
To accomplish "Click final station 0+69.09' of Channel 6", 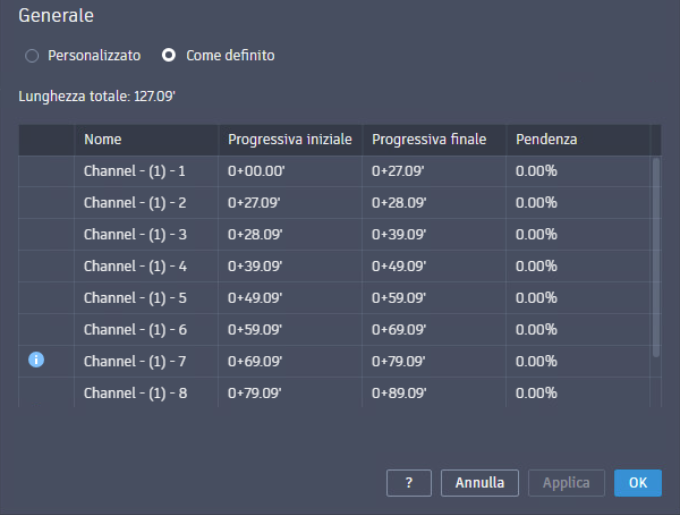I will pos(399,329).
